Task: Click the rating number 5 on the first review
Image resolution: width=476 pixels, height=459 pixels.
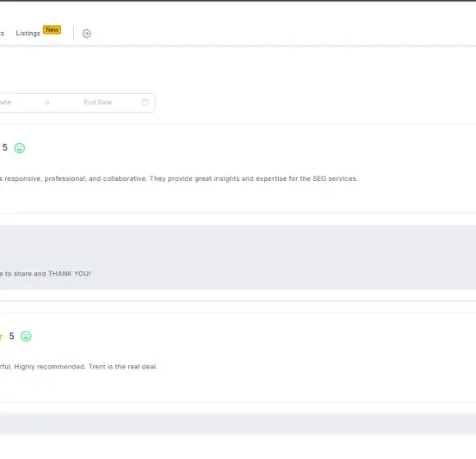Action: click(5, 147)
